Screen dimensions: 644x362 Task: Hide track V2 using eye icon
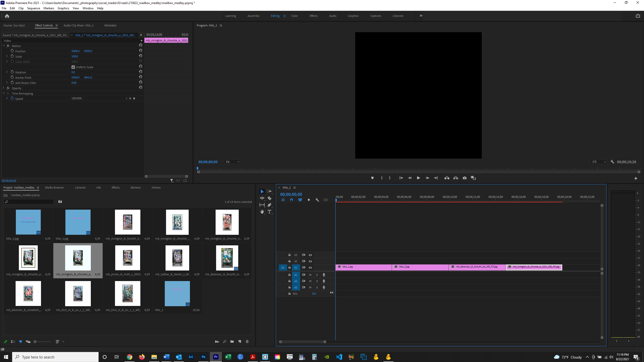[x=310, y=261]
